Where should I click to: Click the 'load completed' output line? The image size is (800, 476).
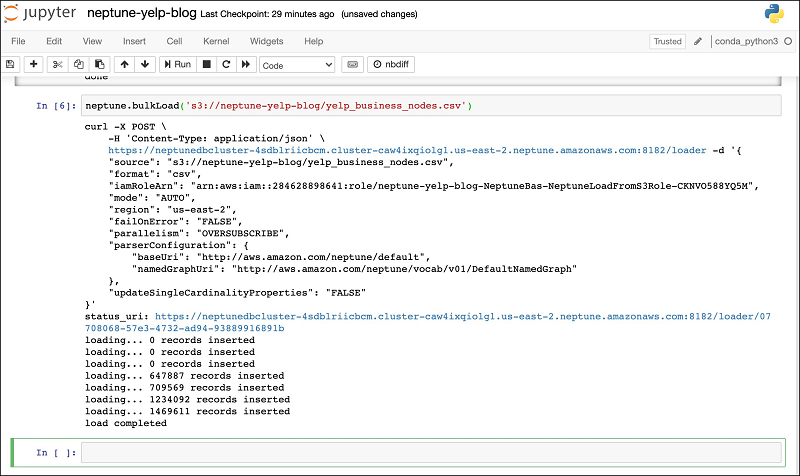tap(126, 423)
